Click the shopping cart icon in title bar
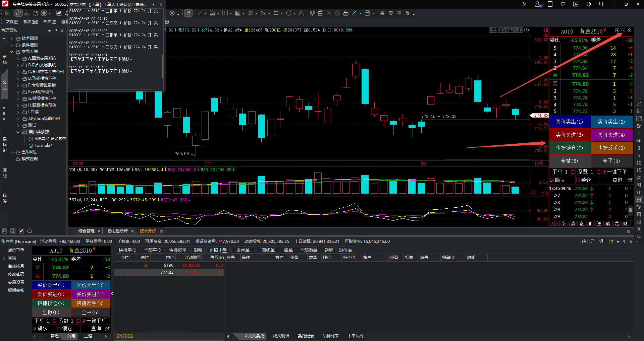The height and width of the screenshot is (341, 644). point(563,4)
